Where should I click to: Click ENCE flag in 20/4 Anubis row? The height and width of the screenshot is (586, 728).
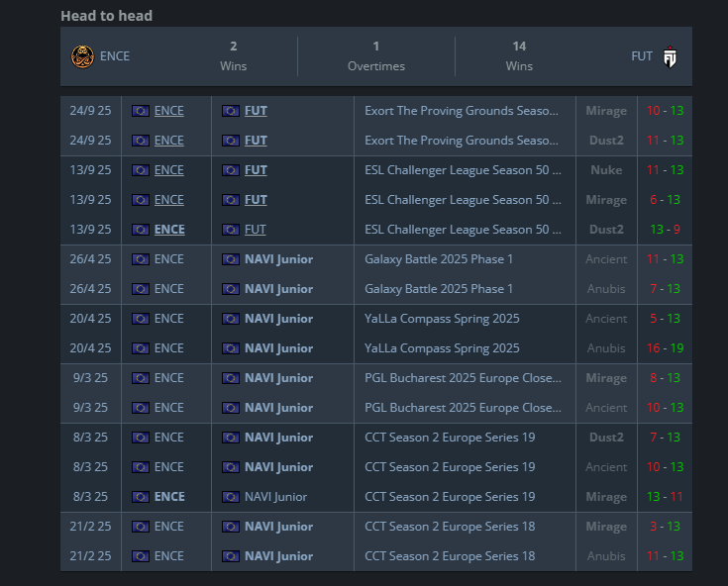pos(141,348)
